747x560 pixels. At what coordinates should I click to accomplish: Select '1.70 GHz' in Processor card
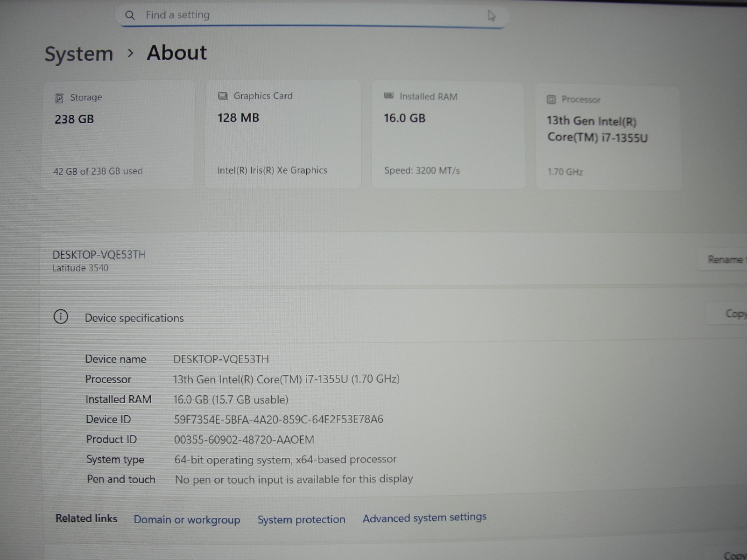(565, 172)
